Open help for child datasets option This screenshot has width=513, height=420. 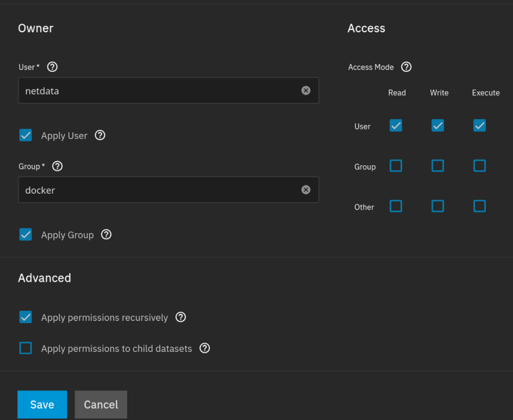click(205, 348)
